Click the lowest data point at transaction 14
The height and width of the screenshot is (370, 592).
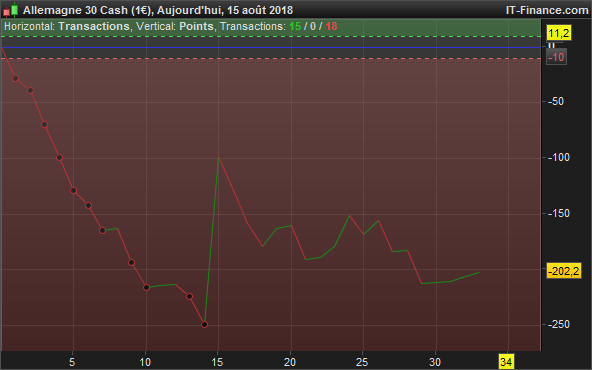[204, 324]
